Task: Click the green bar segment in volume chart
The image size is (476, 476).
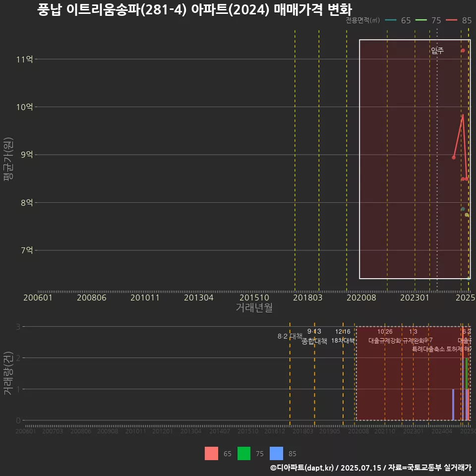Action: pyautogui.click(x=467, y=373)
